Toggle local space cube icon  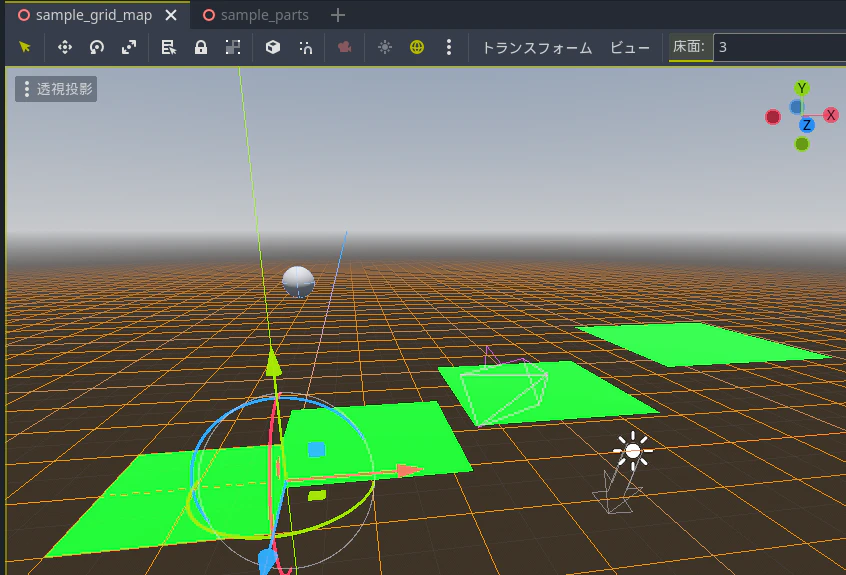273,47
